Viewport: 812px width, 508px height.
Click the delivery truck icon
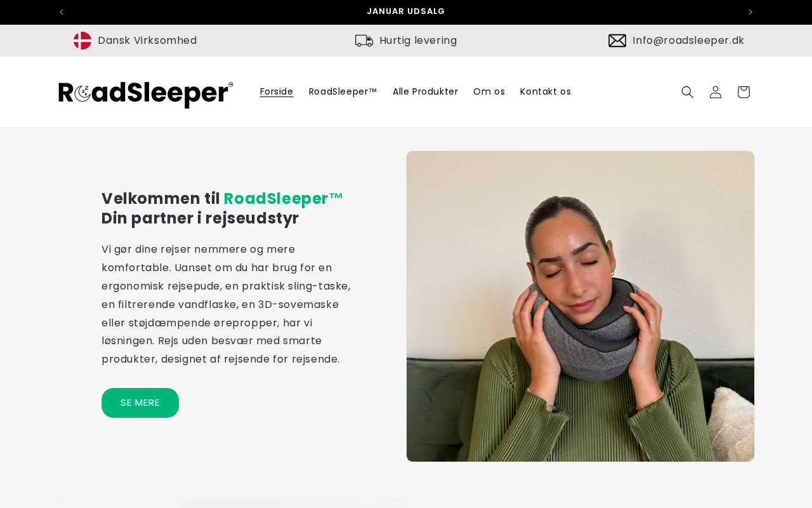click(x=364, y=41)
